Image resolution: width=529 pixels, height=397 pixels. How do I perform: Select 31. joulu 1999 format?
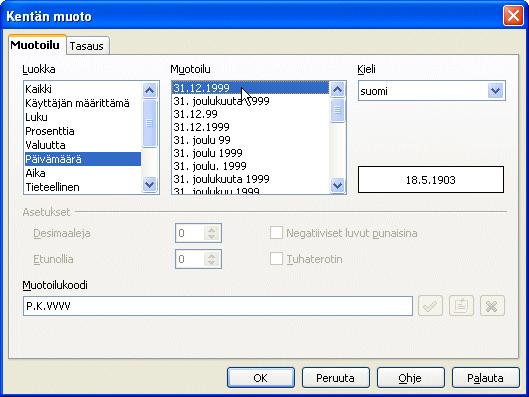(250, 153)
